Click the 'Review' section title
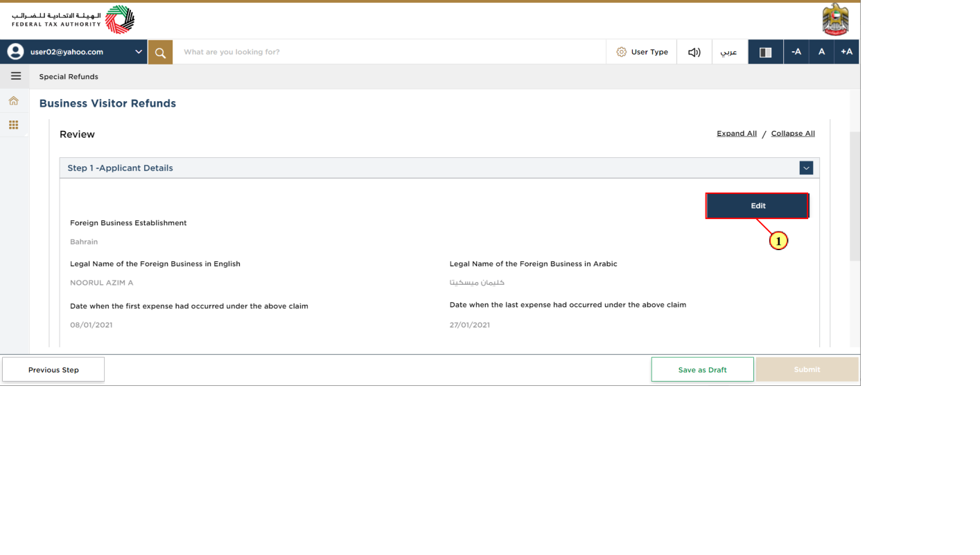The width and height of the screenshot is (980, 555). click(77, 134)
